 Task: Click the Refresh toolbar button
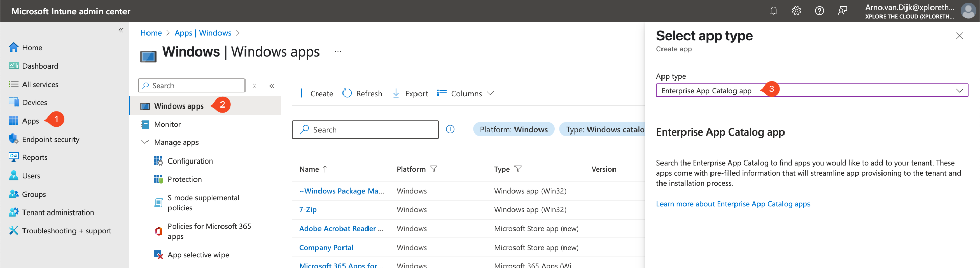click(362, 93)
